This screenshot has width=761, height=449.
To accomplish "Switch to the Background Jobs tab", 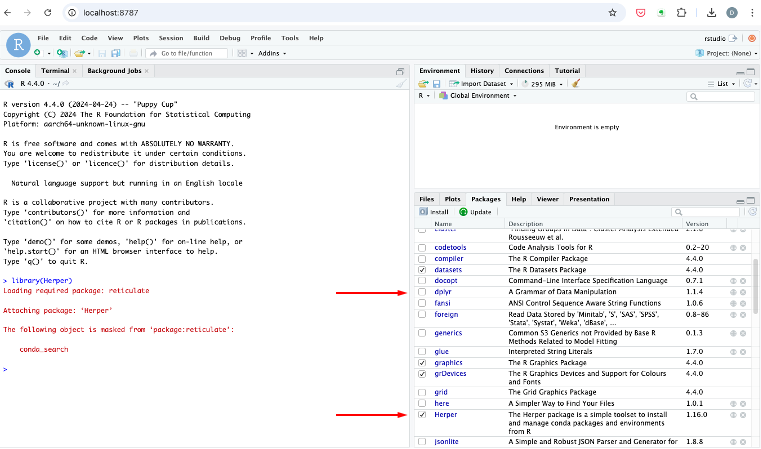I will (x=114, y=70).
